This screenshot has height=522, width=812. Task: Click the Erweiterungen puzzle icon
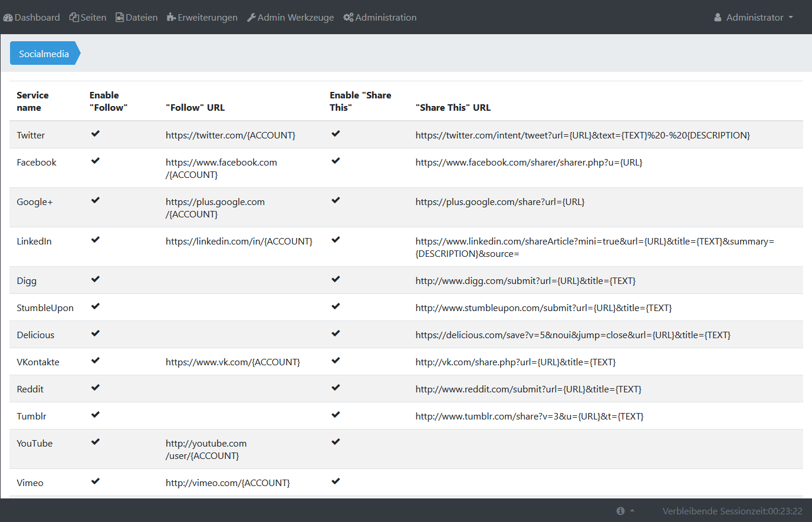pos(171,18)
